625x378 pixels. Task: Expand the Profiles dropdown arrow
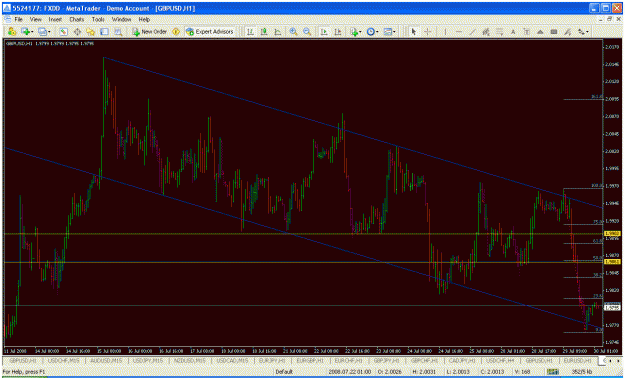pyautogui.click(x=49, y=32)
